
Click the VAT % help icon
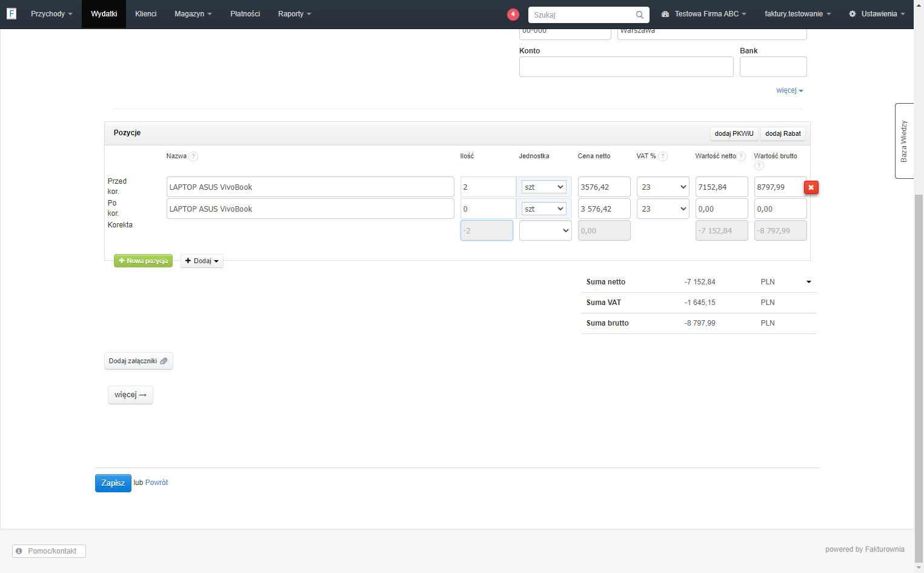(663, 156)
